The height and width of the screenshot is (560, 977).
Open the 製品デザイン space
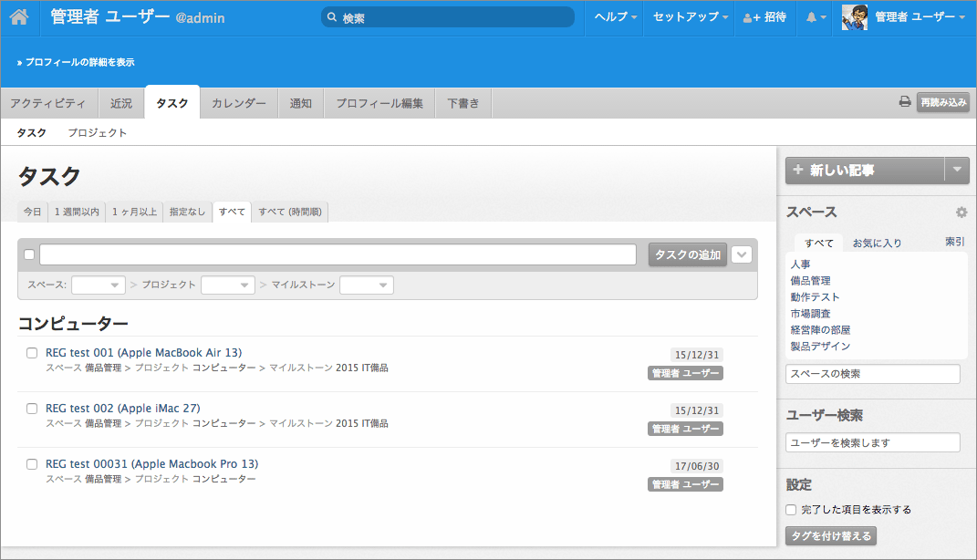click(x=820, y=346)
